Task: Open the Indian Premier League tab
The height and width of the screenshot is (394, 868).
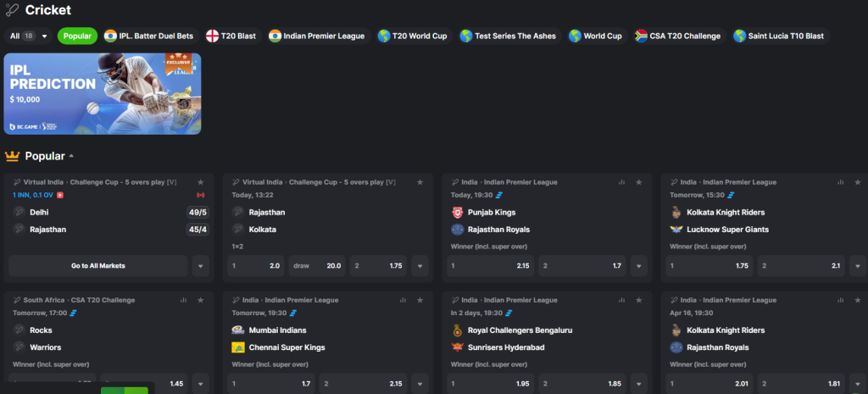Action: click(317, 36)
